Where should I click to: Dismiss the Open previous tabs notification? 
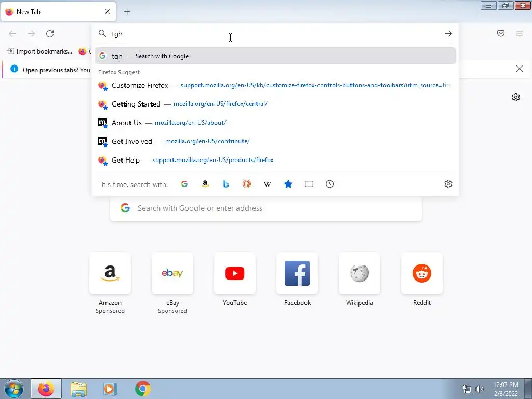(x=519, y=69)
